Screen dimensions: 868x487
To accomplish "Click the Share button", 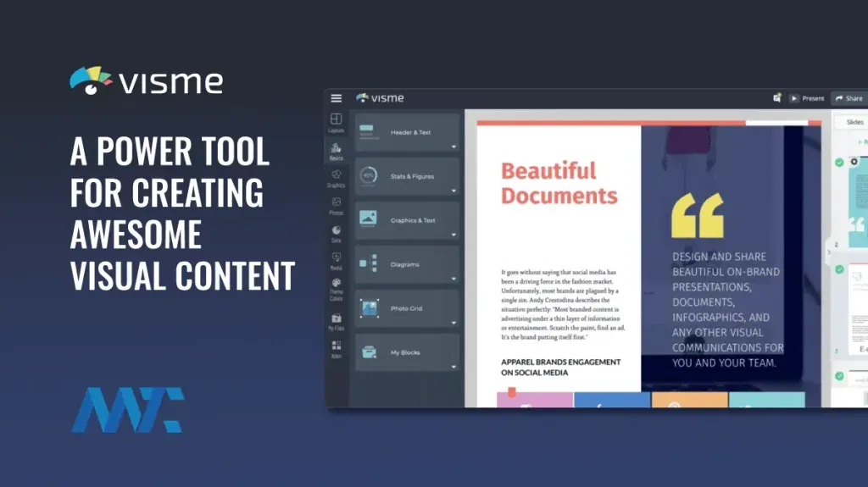I will [849, 98].
